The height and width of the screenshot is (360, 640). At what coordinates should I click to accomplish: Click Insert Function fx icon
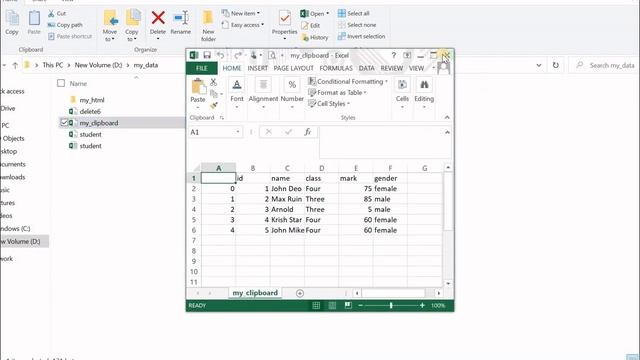307,131
